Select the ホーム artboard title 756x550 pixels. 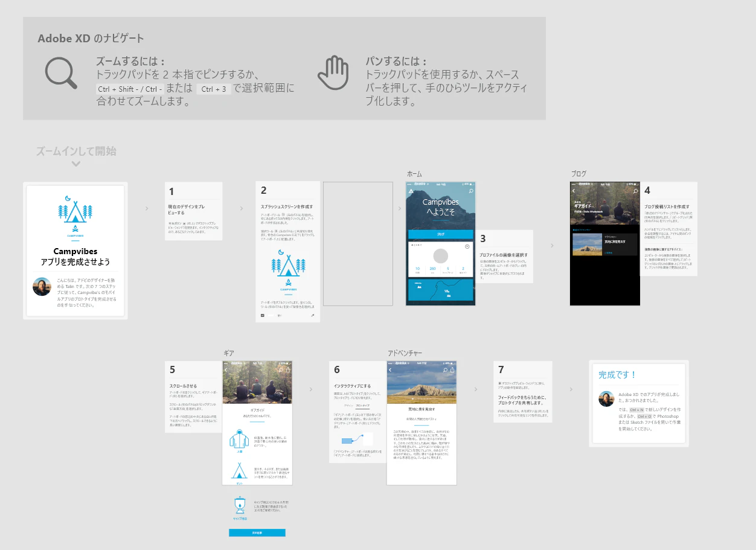click(x=414, y=174)
